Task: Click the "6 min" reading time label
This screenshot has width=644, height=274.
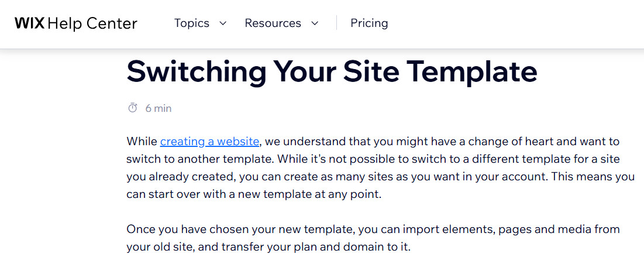Action: point(159,108)
